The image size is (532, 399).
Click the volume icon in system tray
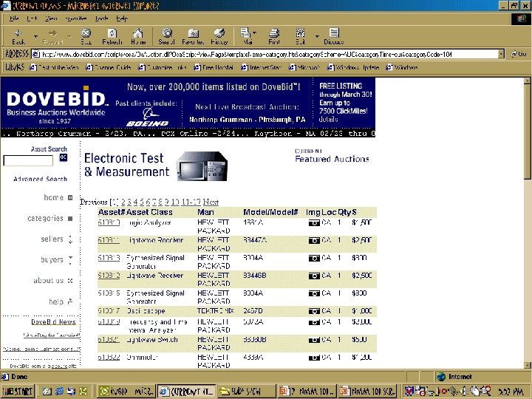click(x=464, y=391)
